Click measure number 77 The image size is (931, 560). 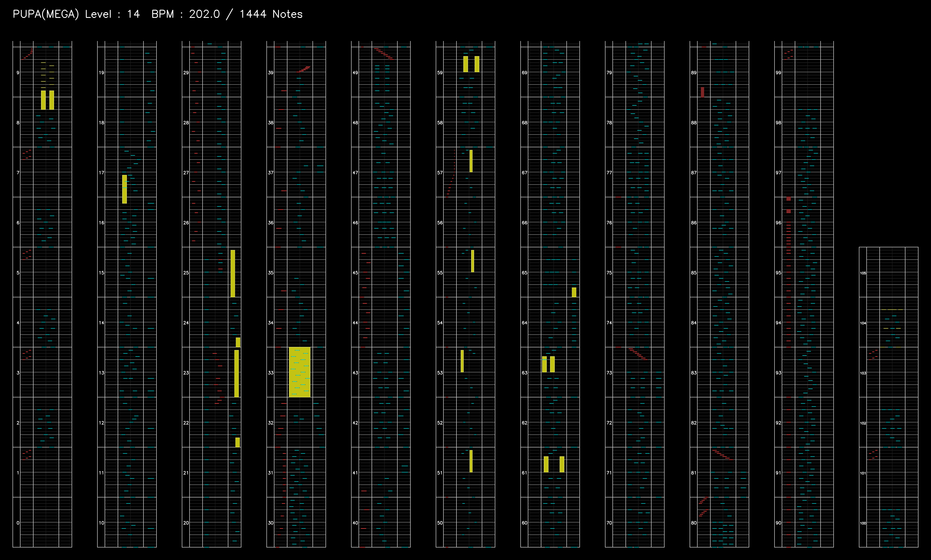click(609, 172)
